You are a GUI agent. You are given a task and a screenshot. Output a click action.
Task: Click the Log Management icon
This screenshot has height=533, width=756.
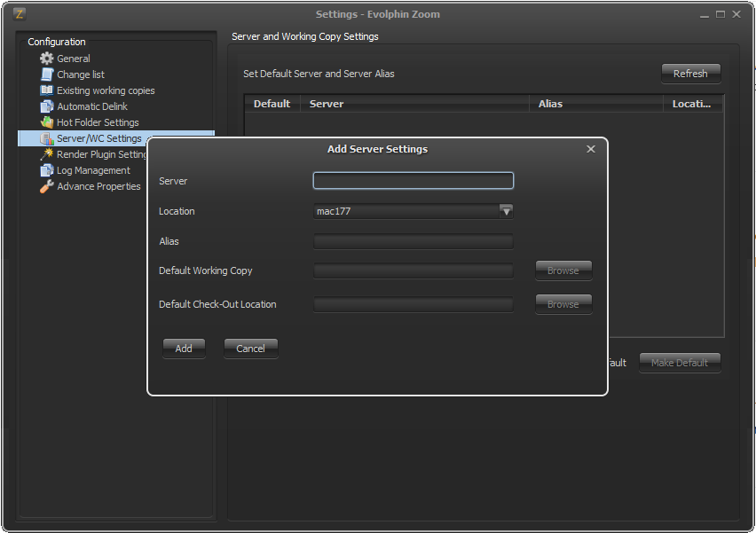[x=47, y=170]
